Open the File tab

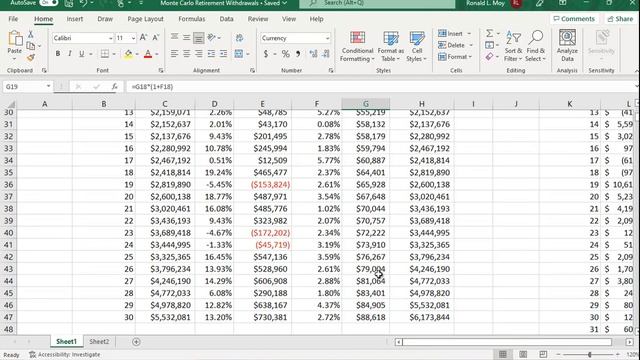click(13, 19)
